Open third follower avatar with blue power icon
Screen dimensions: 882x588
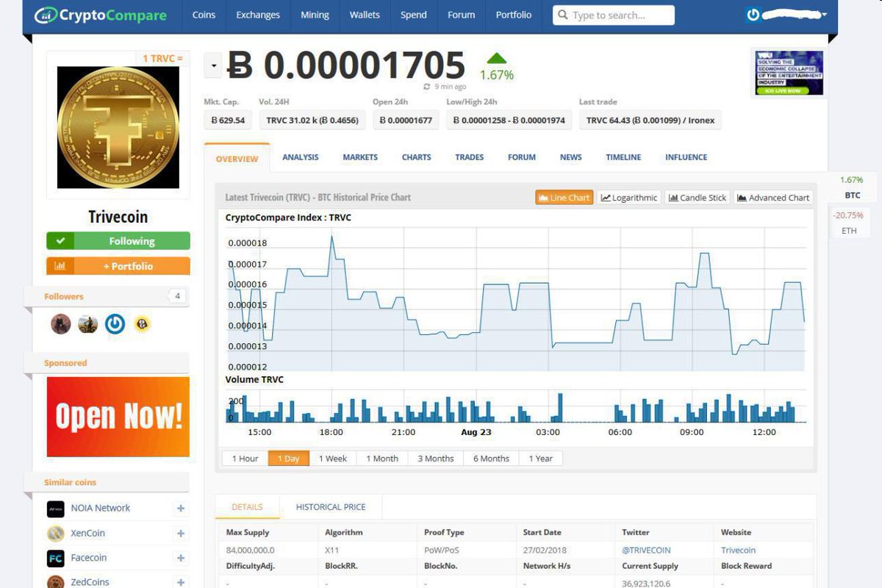click(115, 323)
